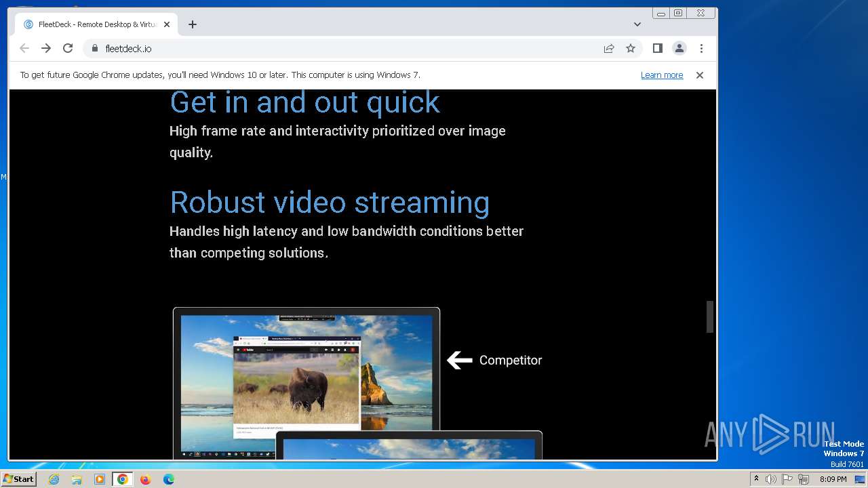868x488 pixels.
Task: Close the FleetDeck tab
Action: [x=167, y=24]
